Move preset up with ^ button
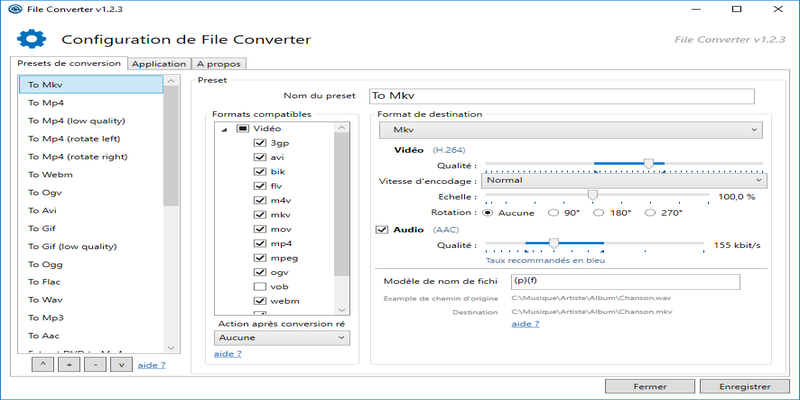This screenshot has width=800, height=400. (42, 365)
